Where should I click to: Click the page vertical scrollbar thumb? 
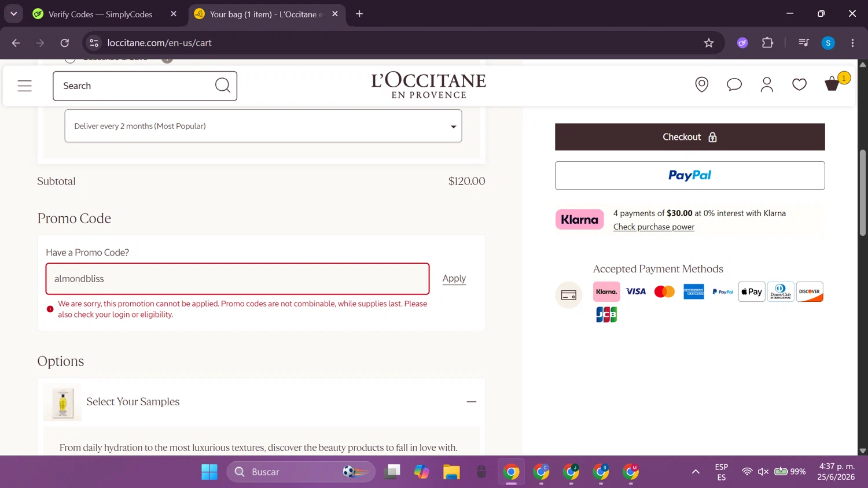coord(863,193)
